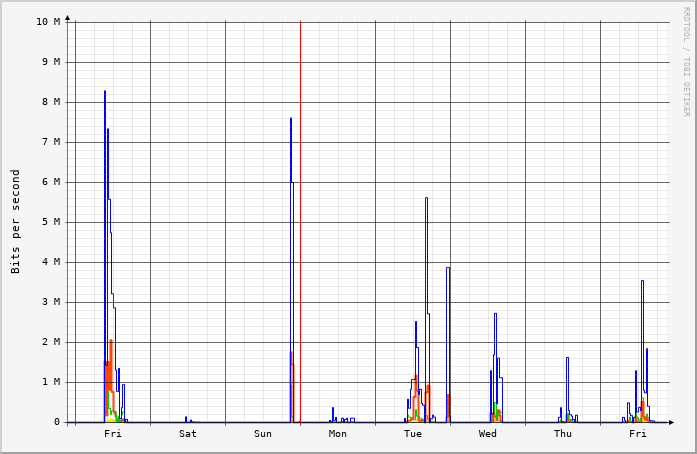The height and width of the screenshot is (454, 697).
Task: Click the 'Bits per second' axis title
Action: (16, 221)
